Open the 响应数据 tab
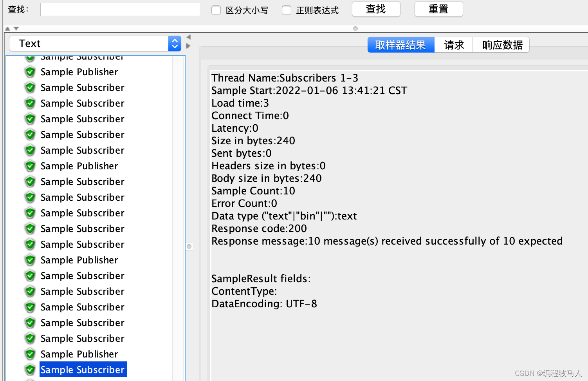Screen dimensions: 588x381 pyautogui.click(x=502, y=45)
